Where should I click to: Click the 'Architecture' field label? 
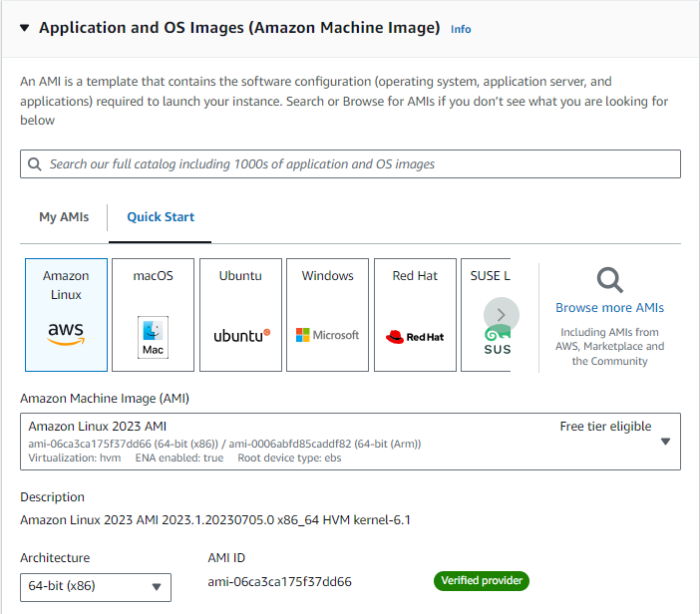point(55,558)
